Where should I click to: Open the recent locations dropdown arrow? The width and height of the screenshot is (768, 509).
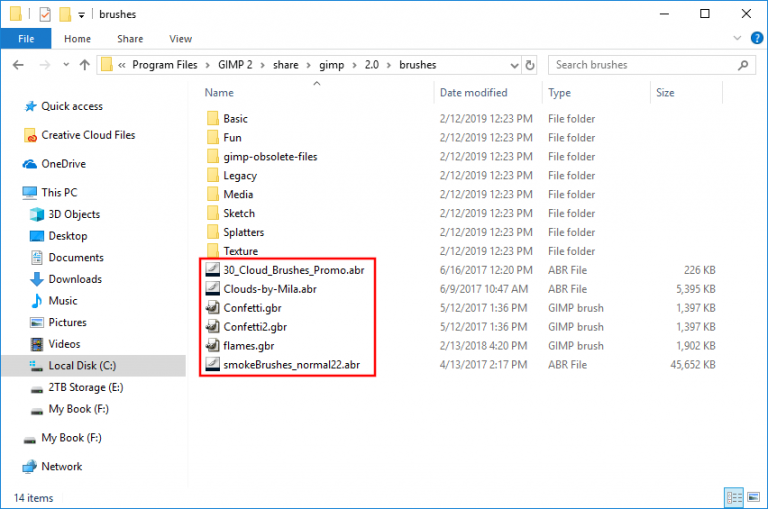pyautogui.click(x=66, y=65)
